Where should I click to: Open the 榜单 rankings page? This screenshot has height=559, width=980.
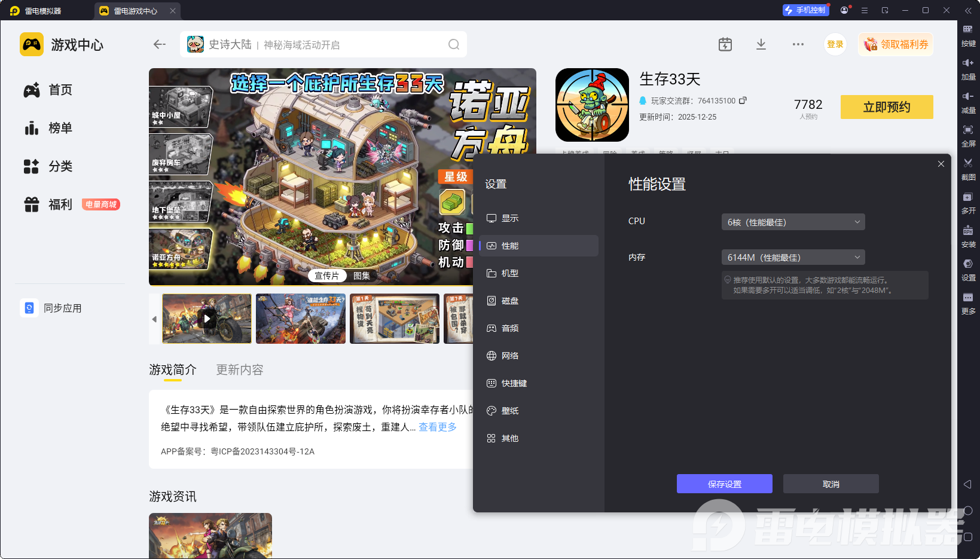(48, 128)
